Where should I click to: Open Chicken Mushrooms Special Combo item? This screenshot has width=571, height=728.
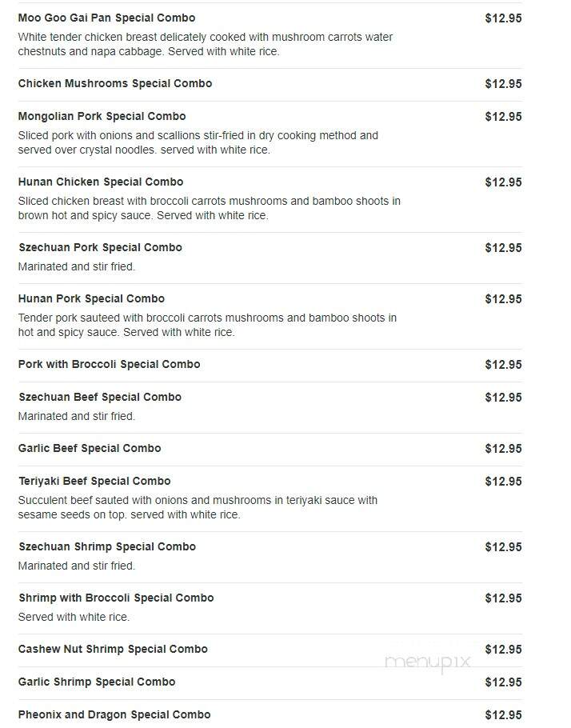pyautogui.click(x=115, y=83)
